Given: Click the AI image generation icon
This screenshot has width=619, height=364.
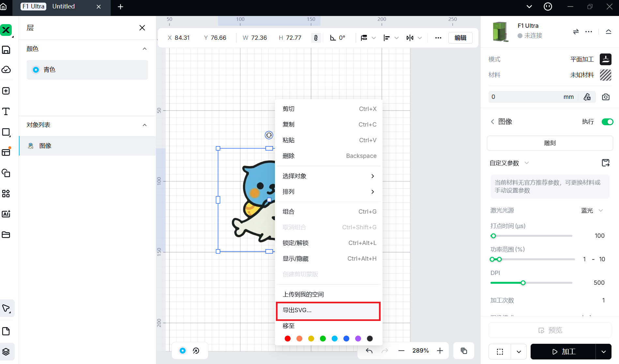Looking at the screenshot, I should (x=6, y=214).
